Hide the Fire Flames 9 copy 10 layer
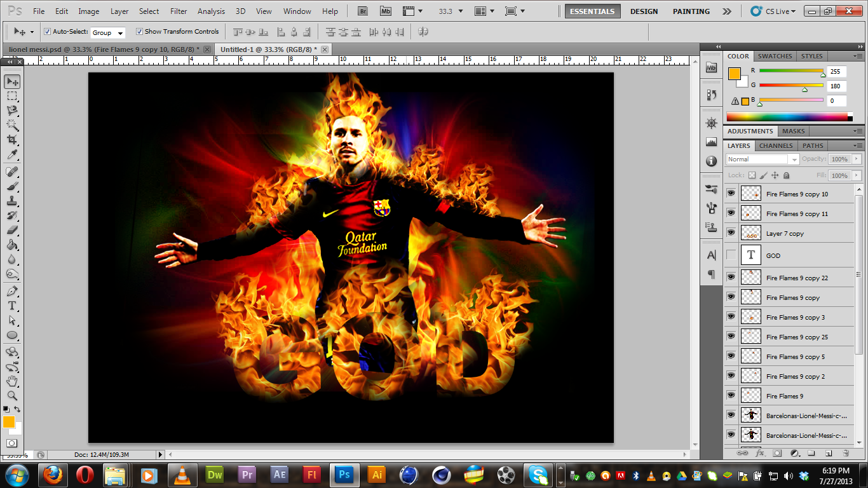This screenshot has height=488, width=868. pos(731,194)
